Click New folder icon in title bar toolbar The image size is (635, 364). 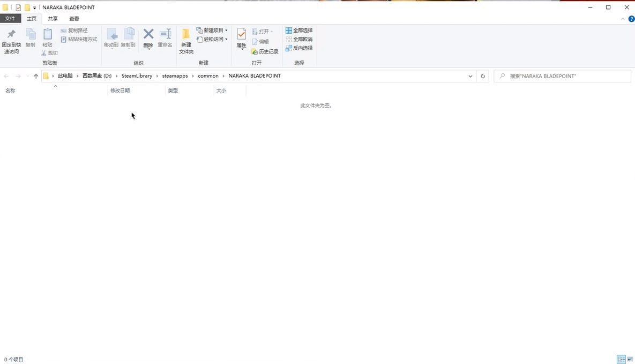27,7
